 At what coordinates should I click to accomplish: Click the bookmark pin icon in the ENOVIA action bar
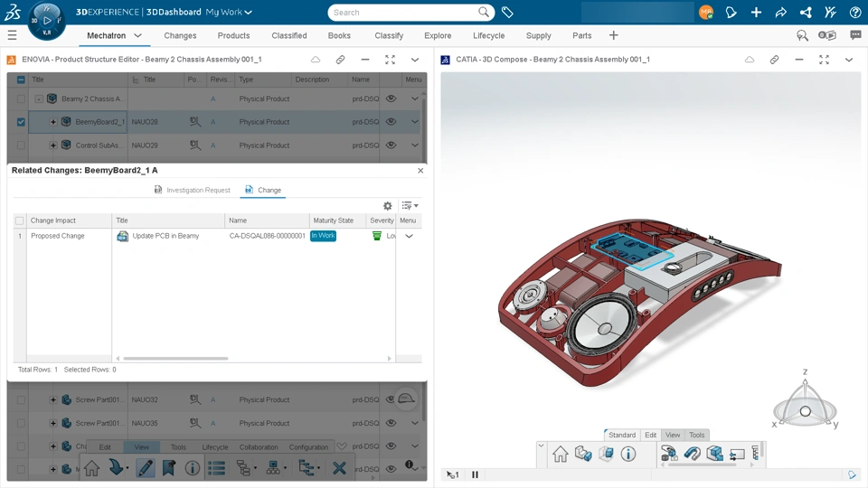(169, 468)
